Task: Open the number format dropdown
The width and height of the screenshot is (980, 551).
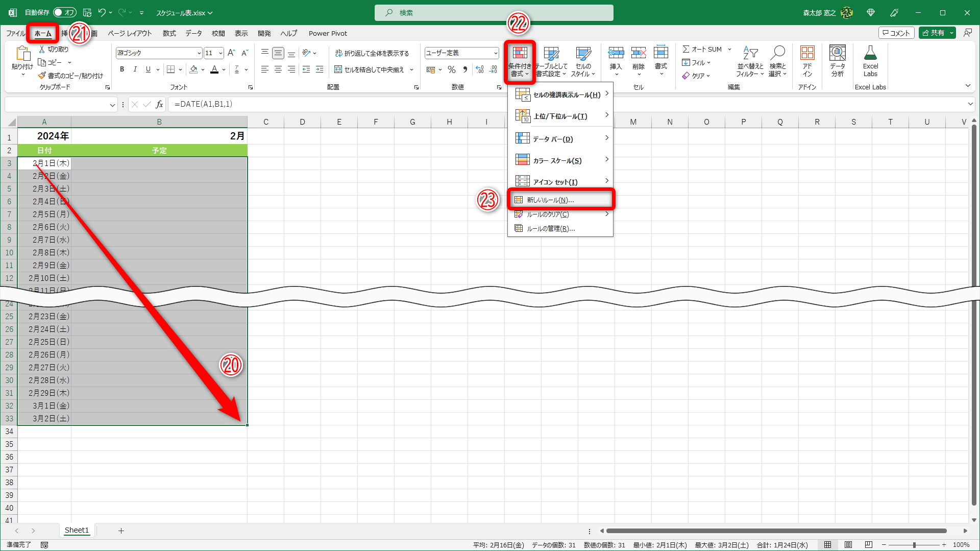Action: [x=496, y=53]
